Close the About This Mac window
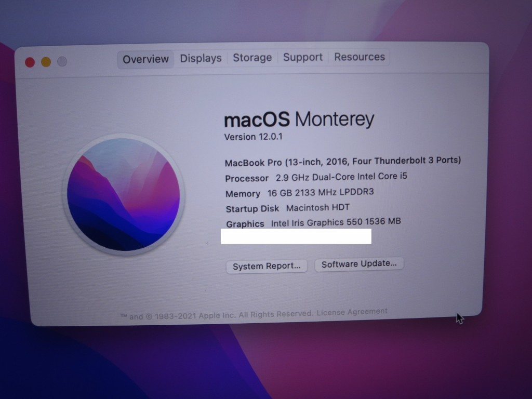 [x=30, y=62]
